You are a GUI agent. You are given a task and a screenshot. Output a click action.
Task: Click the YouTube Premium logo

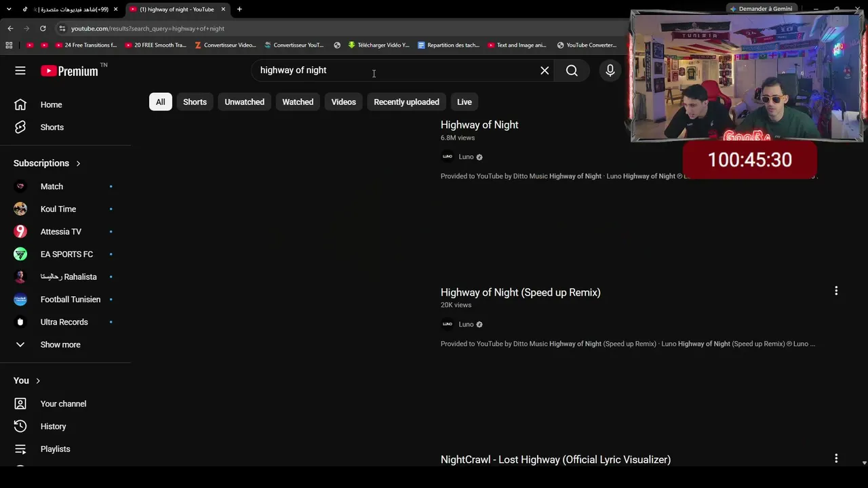coord(69,70)
